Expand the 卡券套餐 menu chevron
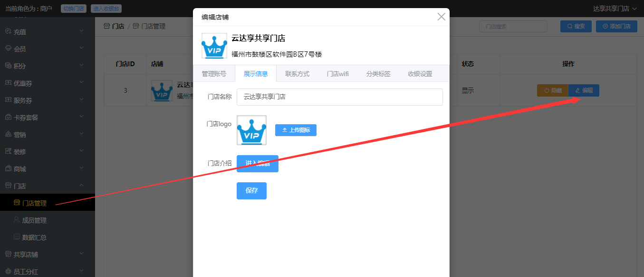This screenshot has height=277, width=644. click(81, 117)
